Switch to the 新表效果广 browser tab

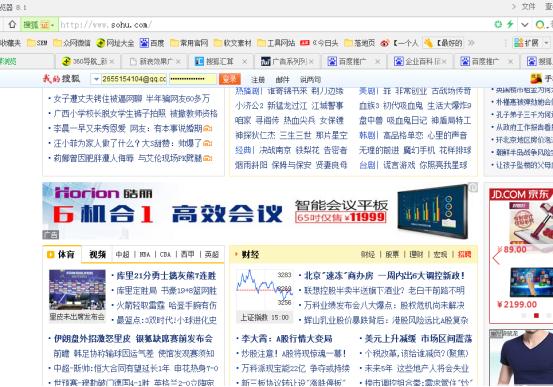pyautogui.click(x=155, y=61)
